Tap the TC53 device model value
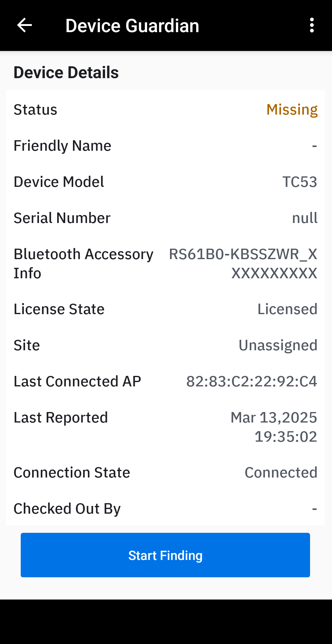The height and width of the screenshot is (644, 332). coord(300,182)
